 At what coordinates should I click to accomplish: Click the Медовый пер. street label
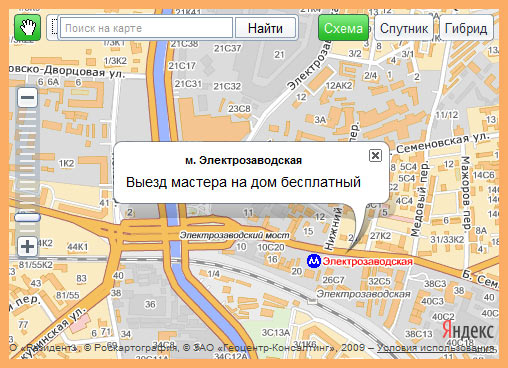tap(419, 199)
